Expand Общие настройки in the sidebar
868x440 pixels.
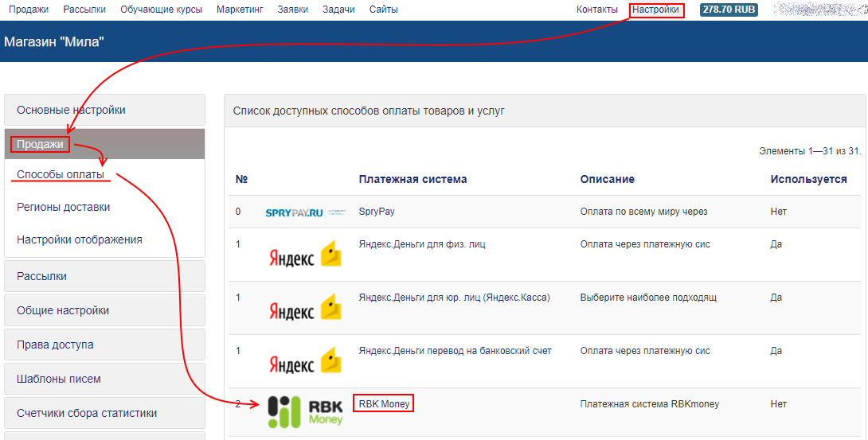click(x=104, y=310)
